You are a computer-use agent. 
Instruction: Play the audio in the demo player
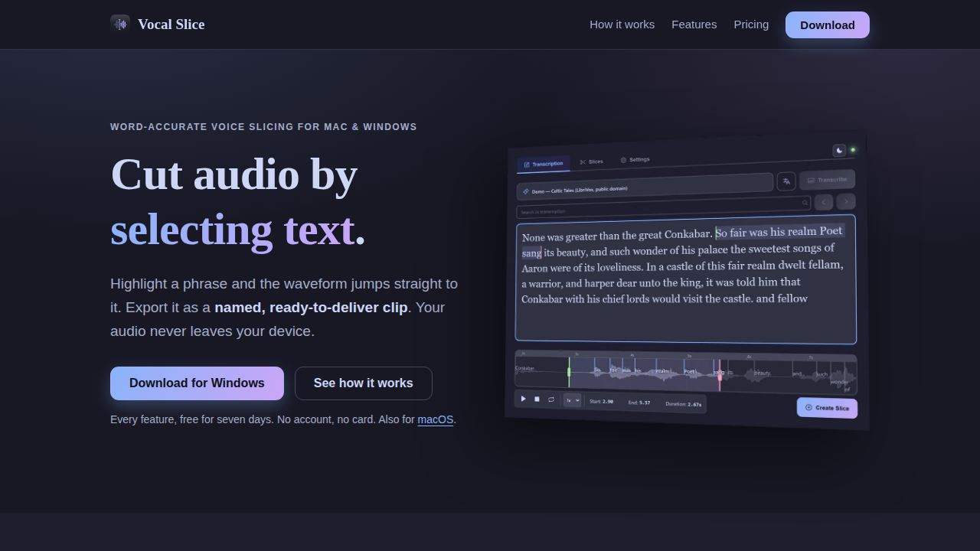click(524, 399)
